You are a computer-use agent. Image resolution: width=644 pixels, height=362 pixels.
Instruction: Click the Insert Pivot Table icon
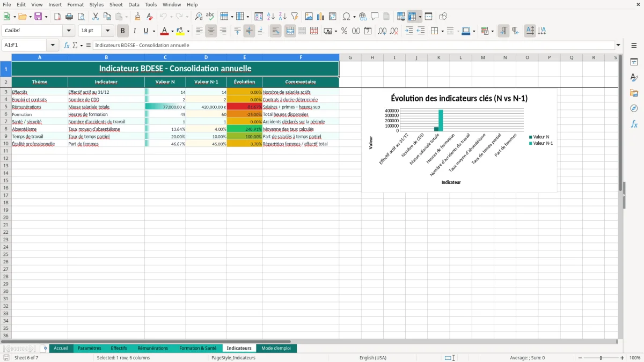pos(333,17)
